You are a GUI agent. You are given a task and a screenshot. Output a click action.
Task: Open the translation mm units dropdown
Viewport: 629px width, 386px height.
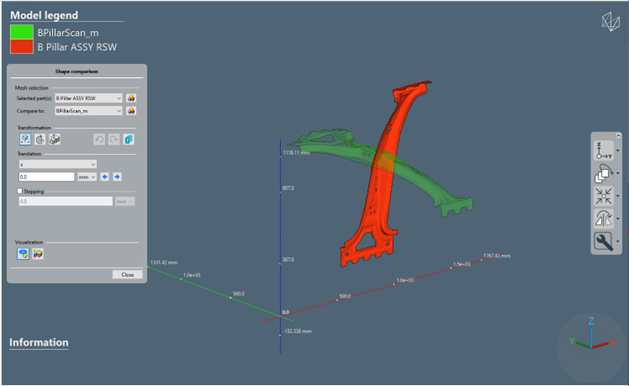87,177
